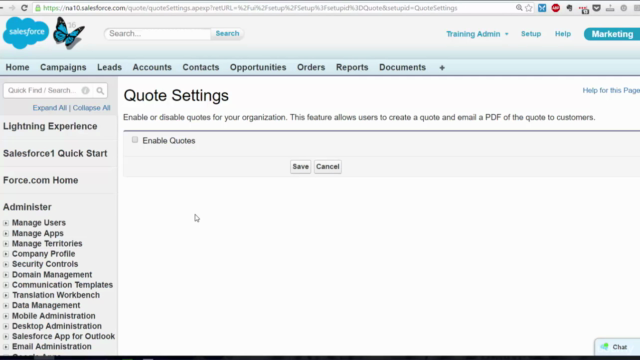Select the Contacts tab
Screen dimensions: 640x360
coord(200,67)
